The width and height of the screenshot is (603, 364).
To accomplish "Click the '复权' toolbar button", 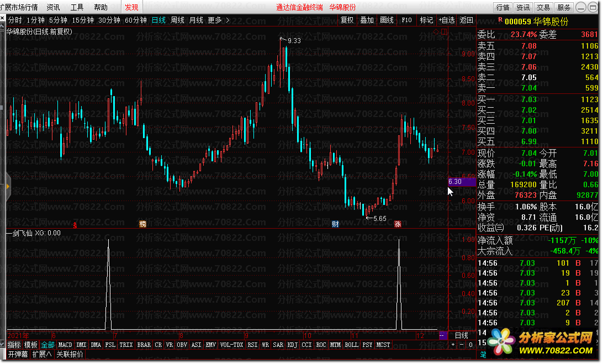I will pos(347,20).
